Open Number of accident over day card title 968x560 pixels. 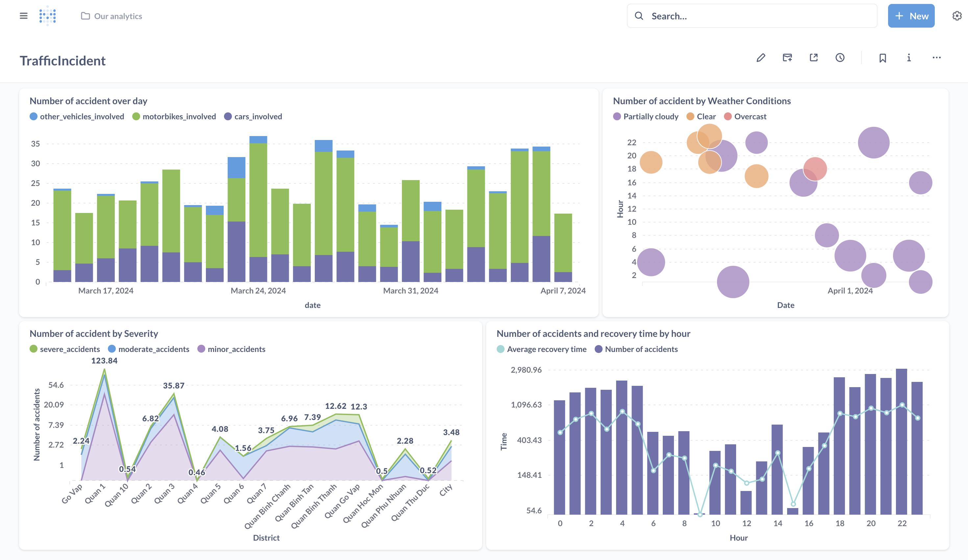pyautogui.click(x=88, y=101)
